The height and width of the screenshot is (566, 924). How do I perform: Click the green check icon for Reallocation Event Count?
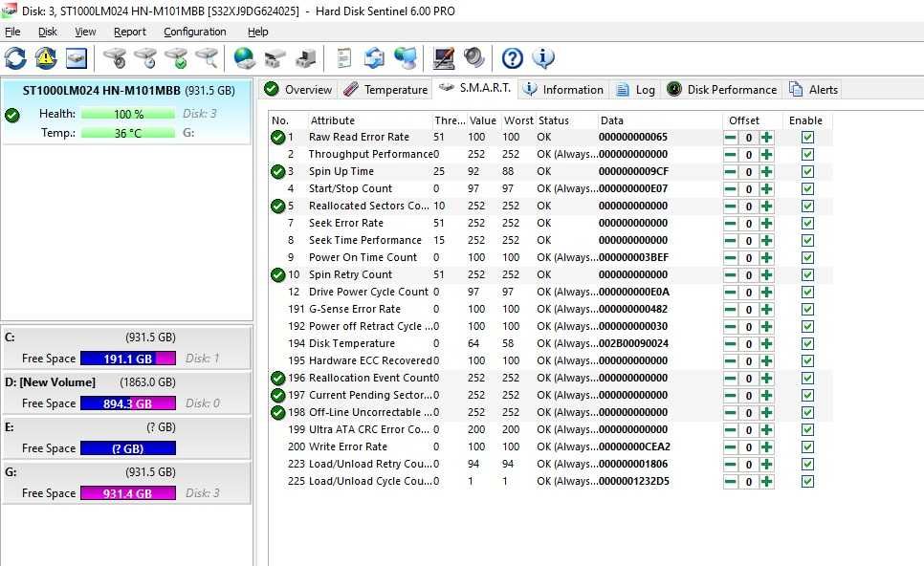click(x=278, y=378)
